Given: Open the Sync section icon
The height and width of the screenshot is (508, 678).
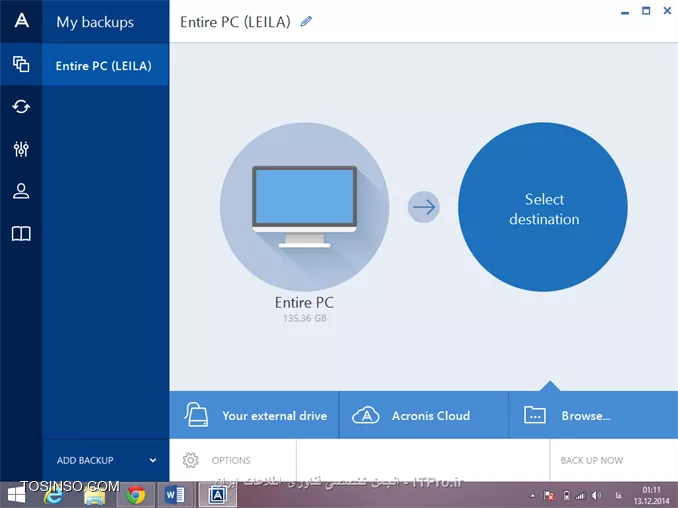Looking at the screenshot, I should 21,106.
